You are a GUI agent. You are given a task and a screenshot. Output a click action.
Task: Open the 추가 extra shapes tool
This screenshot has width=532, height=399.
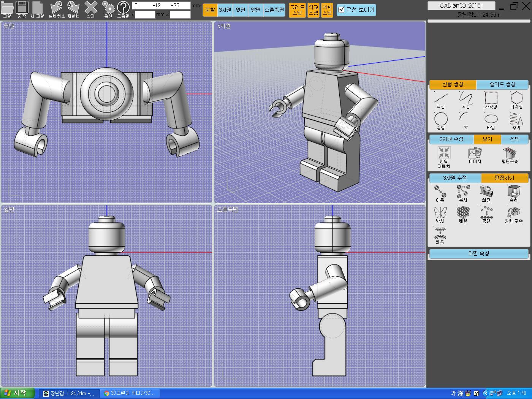tap(516, 121)
